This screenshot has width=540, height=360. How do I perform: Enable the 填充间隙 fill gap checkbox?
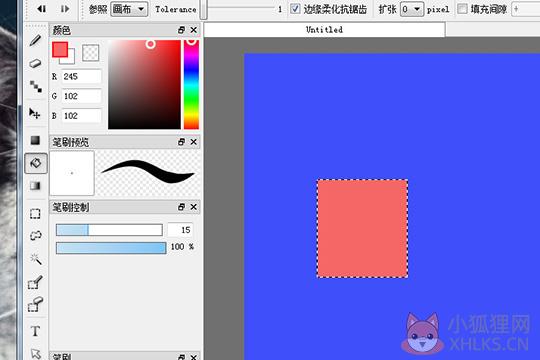(x=462, y=9)
